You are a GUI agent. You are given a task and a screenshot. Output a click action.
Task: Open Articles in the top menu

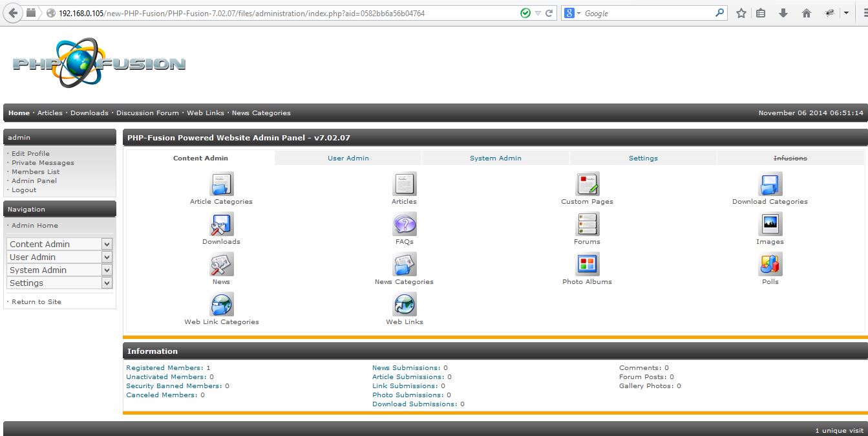pyautogui.click(x=50, y=113)
